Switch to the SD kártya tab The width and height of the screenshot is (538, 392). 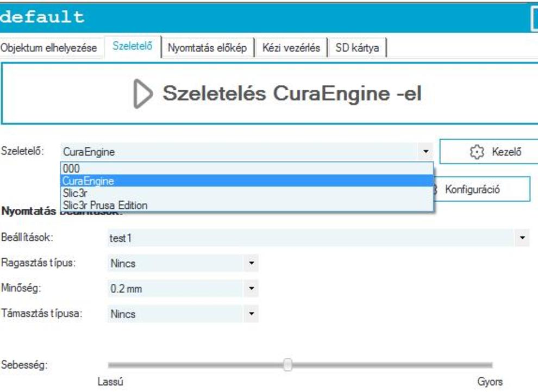357,48
